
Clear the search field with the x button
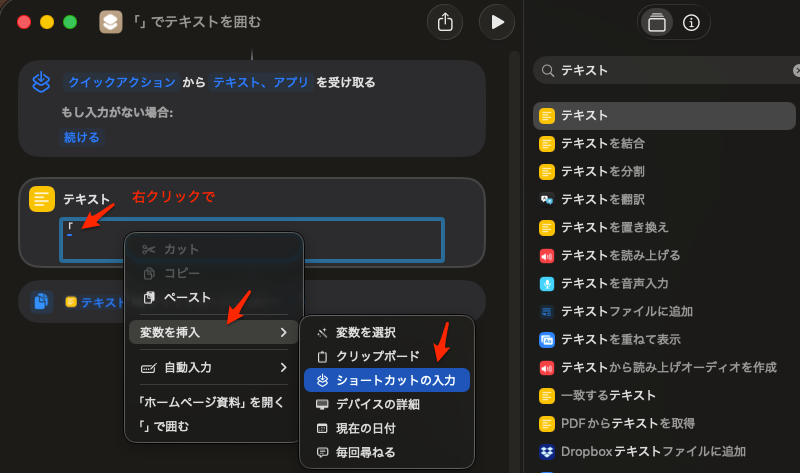[796, 70]
